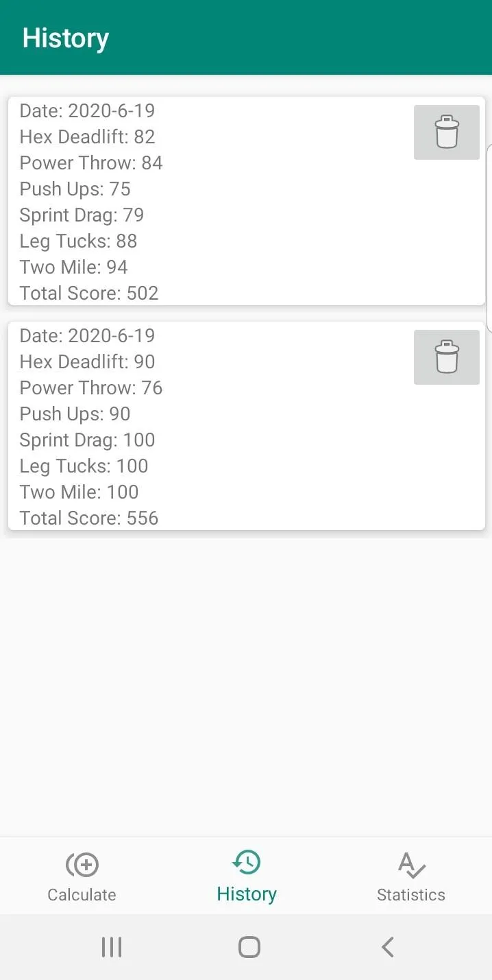The width and height of the screenshot is (492, 980).
Task: Switch to the Calculate tab label
Action: click(x=82, y=895)
